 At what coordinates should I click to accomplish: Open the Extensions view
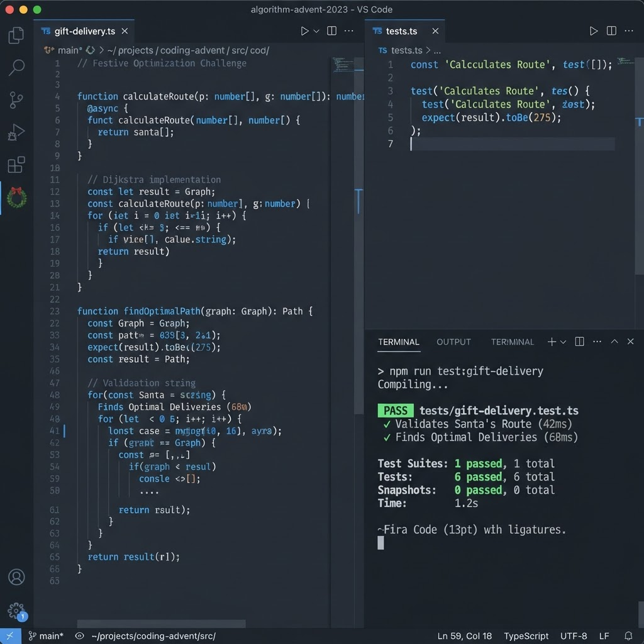tap(16, 165)
